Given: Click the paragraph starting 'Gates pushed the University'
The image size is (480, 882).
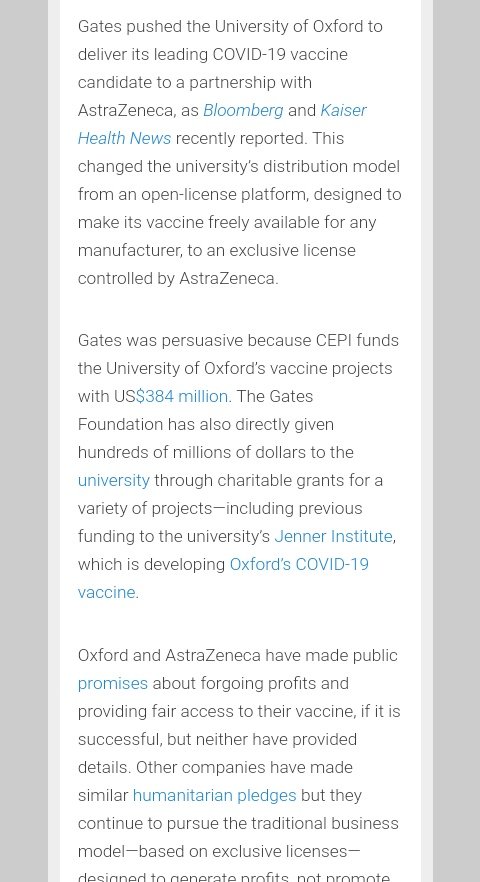Looking at the screenshot, I should click(x=240, y=152).
